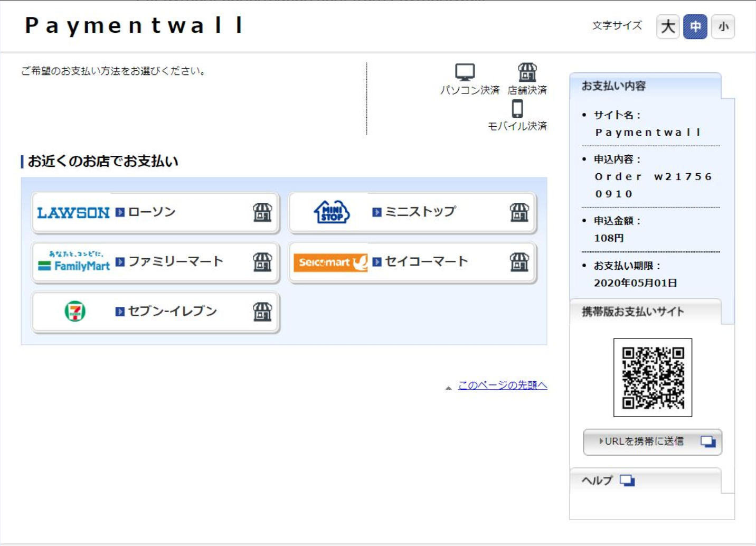
Task: Send URL to mobile (URLを携帯に送信)
Action: [x=653, y=441]
